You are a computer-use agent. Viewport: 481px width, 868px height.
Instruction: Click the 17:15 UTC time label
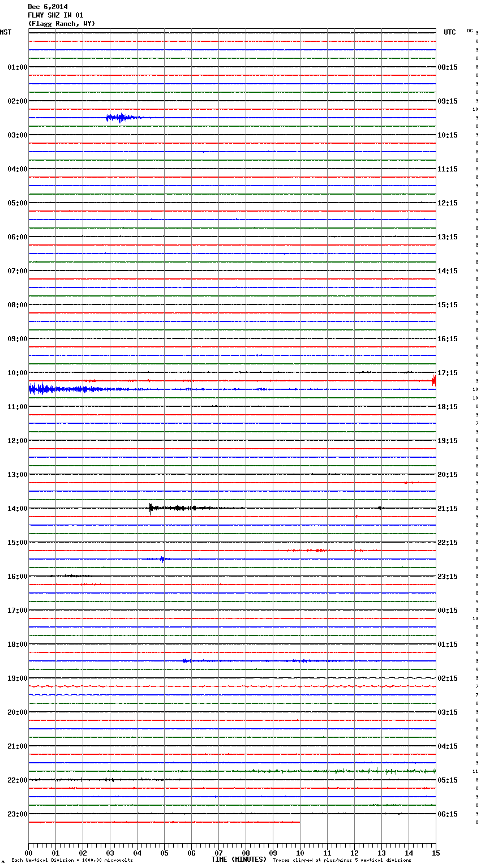click(448, 373)
